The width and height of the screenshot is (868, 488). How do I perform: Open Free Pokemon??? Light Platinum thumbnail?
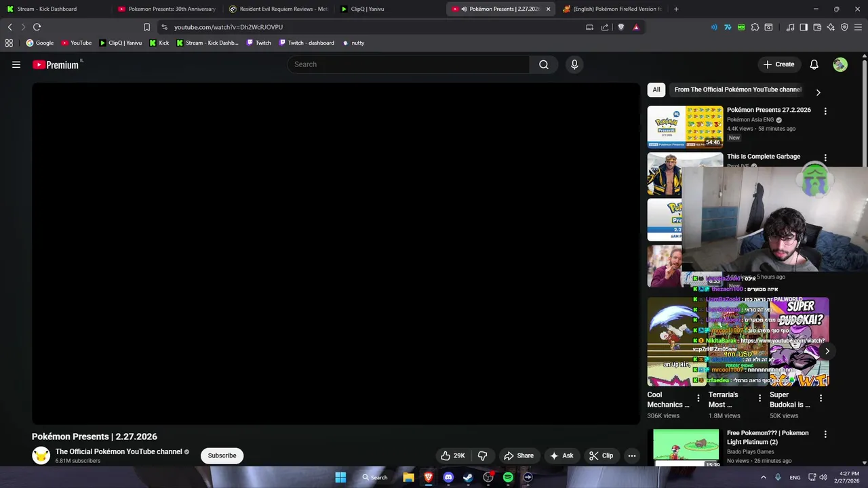686,446
